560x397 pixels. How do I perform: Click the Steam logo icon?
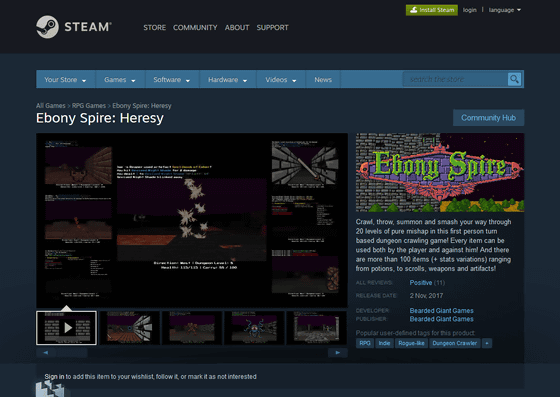(47, 27)
